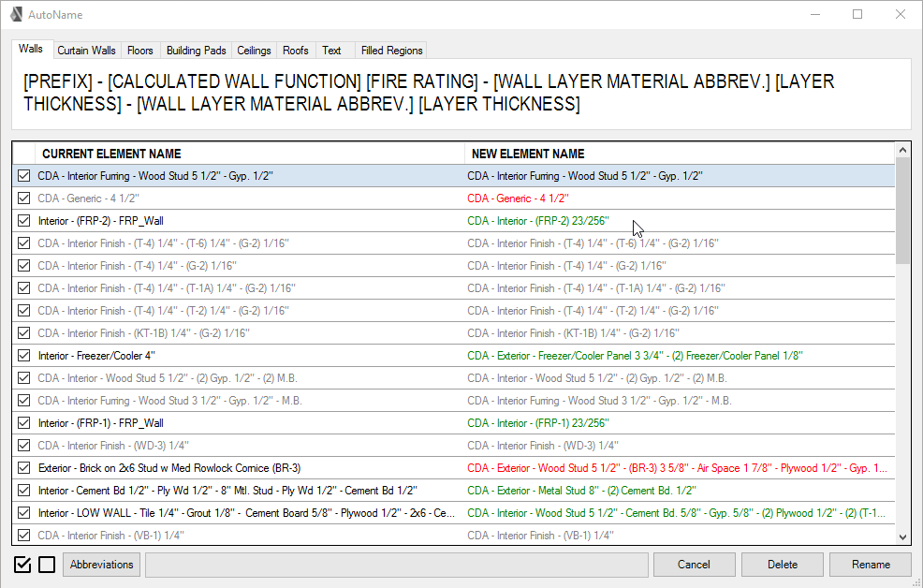Uncheck the row 'CDA - Generic - 4 1/2"'

point(23,198)
